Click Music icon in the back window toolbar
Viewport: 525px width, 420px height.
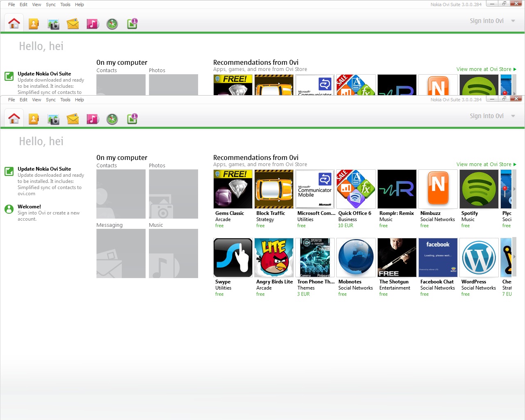(93, 24)
